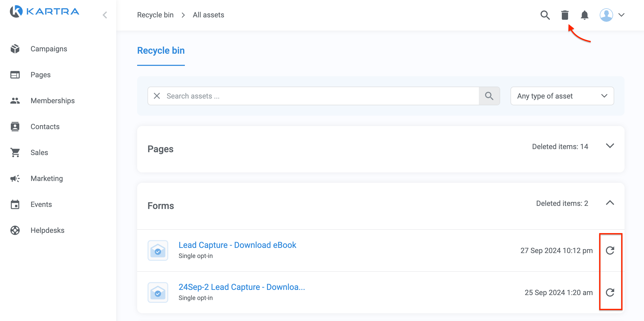Collapse the sidebar with the chevron
The height and width of the screenshot is (321, 644).
coord(105,15)
